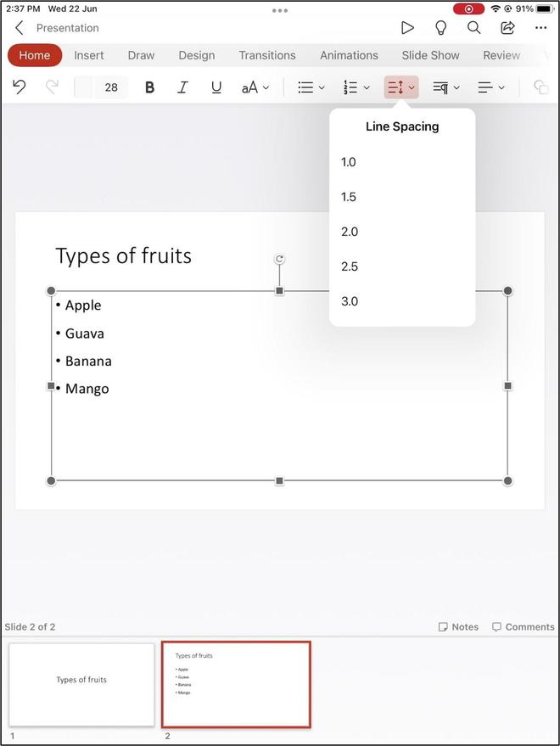
Task: Choose 1.5 line spacing
Action: pos(349,197)
